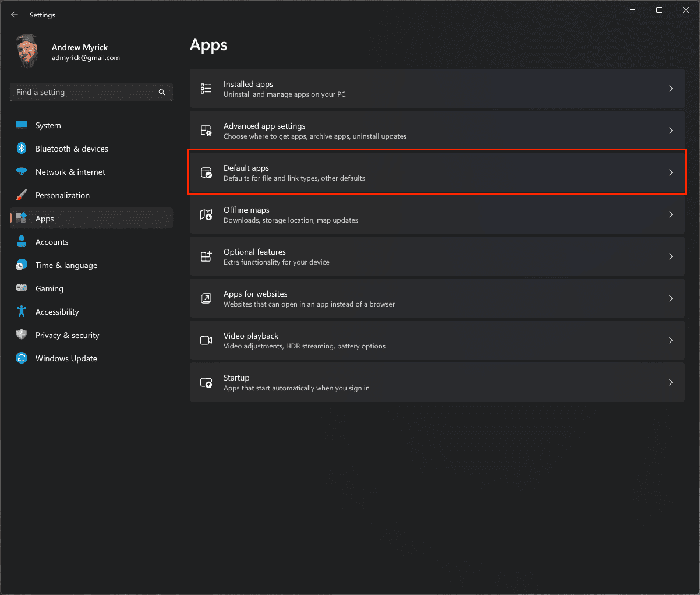
Task: Click the Personalization paintbrush icon
Action: tap(22, 195)
